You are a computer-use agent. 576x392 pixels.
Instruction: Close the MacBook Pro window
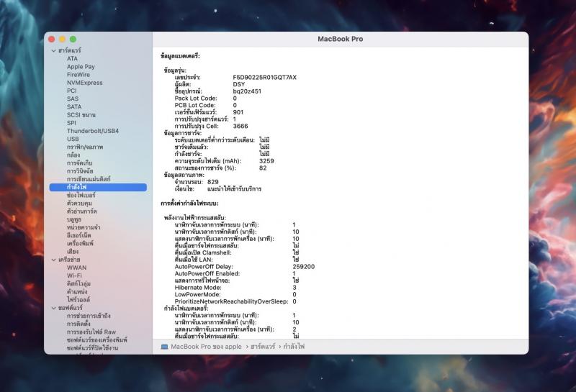point(52,40)
